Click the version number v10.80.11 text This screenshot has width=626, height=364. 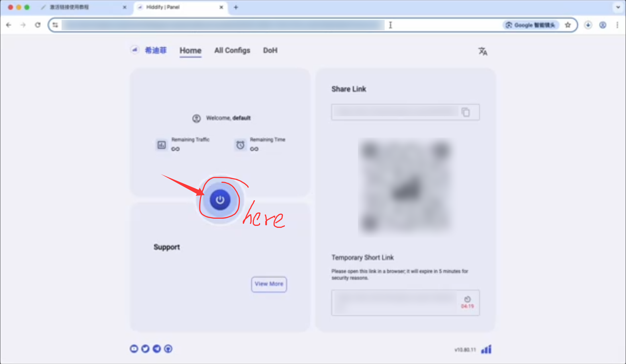[465, 350]
